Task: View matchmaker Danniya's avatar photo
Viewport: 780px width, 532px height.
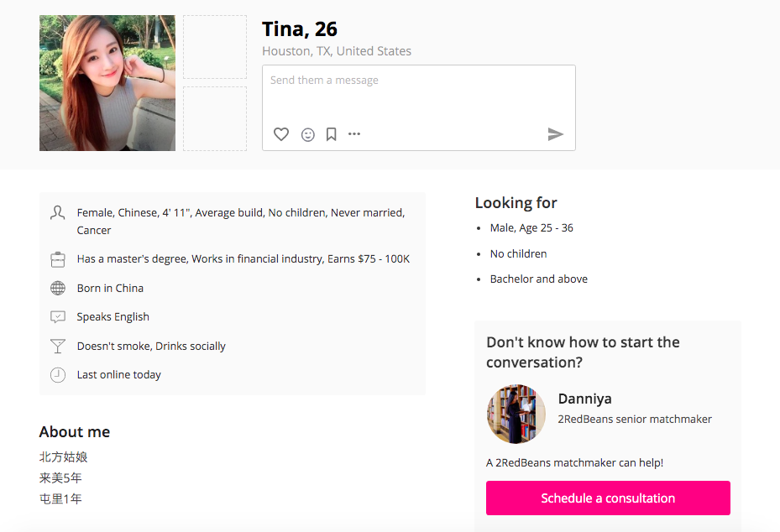Action: point(516,414)
